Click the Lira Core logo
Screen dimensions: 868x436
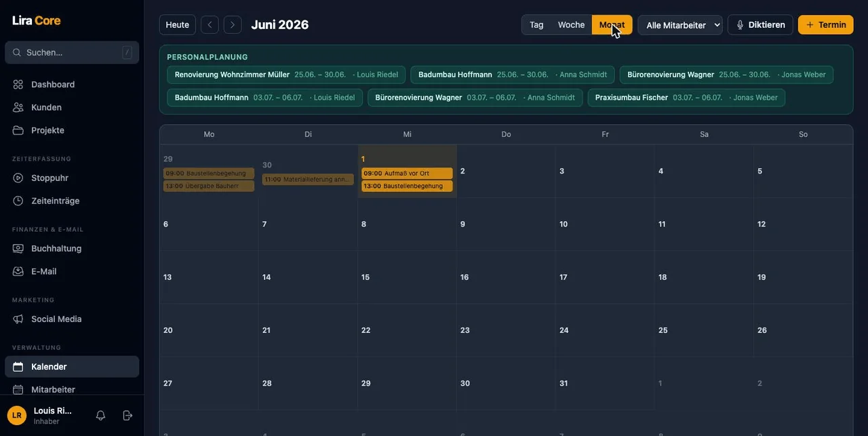coord(37,20)
